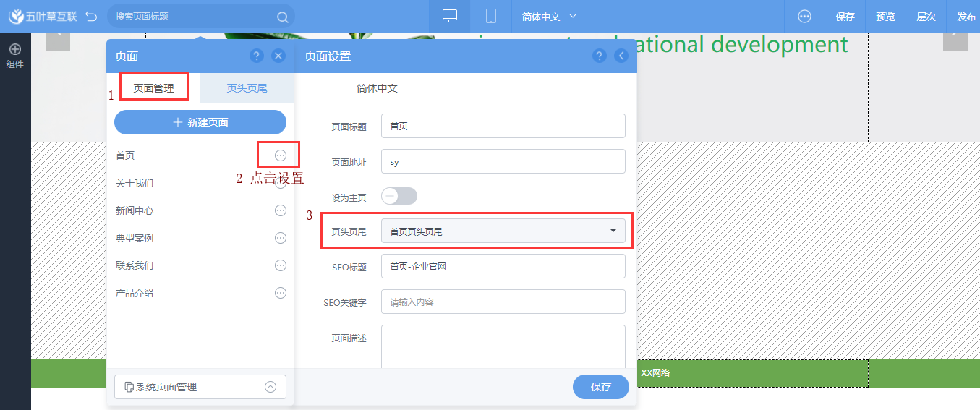Click the 新建页面 button

tap(200, 122)
